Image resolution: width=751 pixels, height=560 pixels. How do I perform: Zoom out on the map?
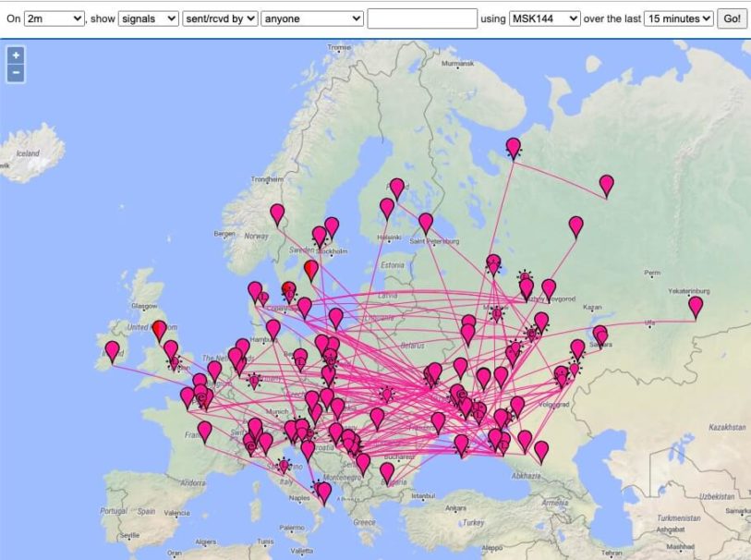(x=15, y=73)
